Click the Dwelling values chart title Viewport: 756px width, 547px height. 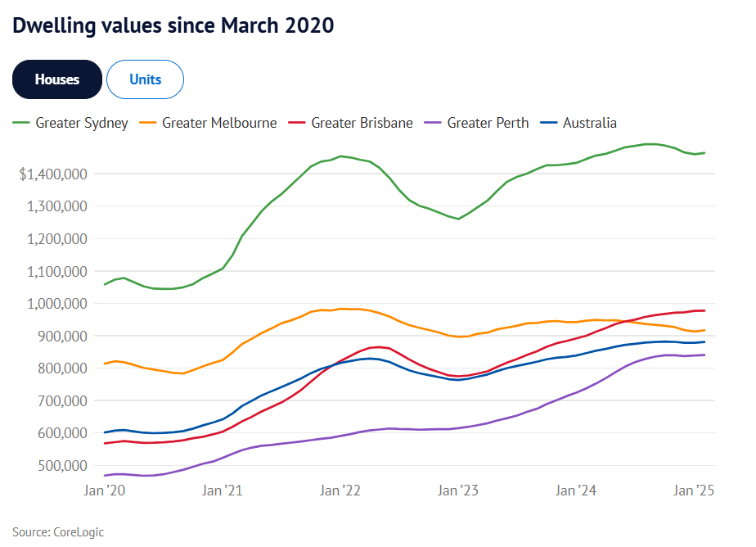173,25
